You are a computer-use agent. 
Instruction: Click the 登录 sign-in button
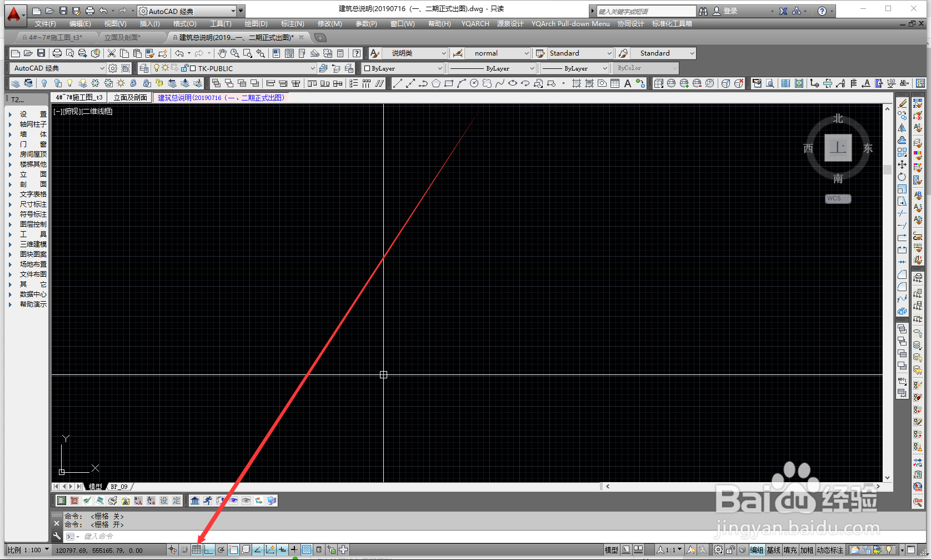point(725,11)
